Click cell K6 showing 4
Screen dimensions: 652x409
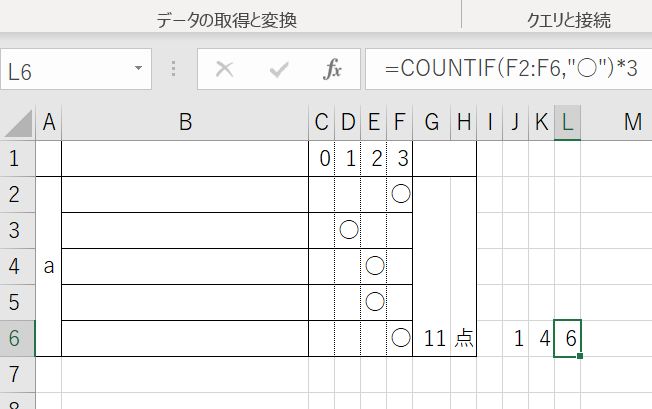point(541,338)
